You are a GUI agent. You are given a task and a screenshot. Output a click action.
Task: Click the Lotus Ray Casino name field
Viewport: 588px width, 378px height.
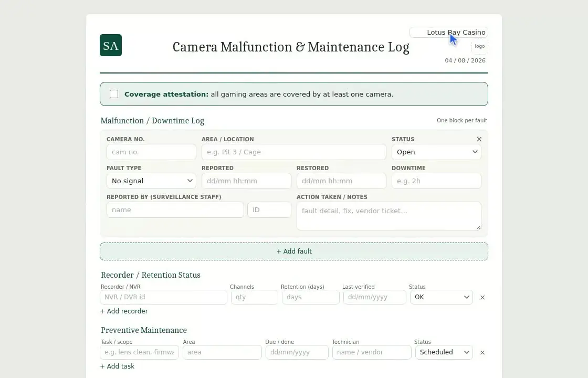tap(449, 32)
